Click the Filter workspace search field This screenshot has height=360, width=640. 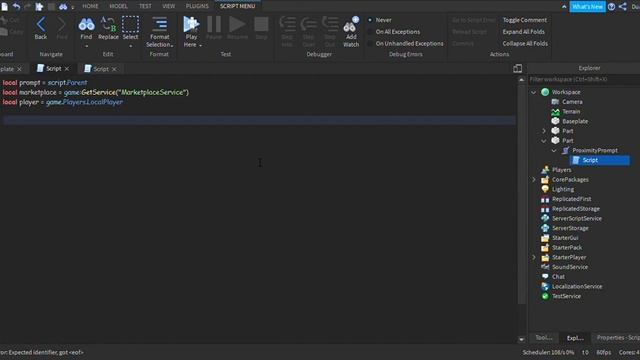584,80
